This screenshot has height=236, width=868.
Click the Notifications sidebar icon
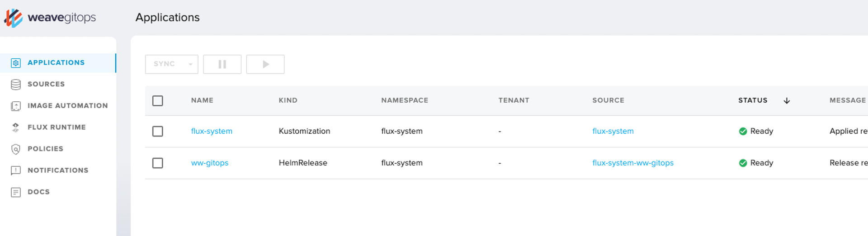coord(16,170)
